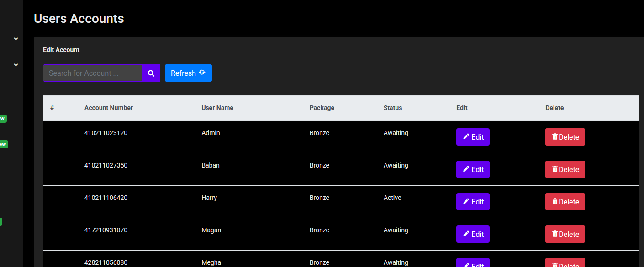Click the User Name column header

pos(217,108)
